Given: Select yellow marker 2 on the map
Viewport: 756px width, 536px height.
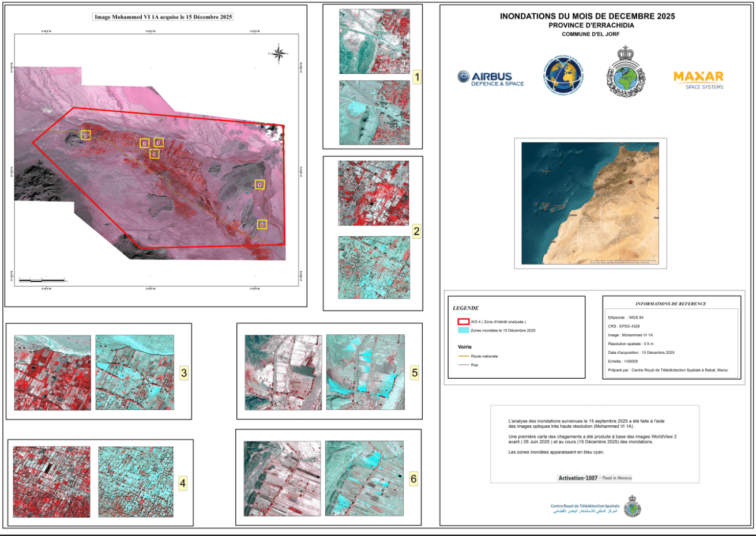Looking at the screenshot, I should click(x=145, y=143).
